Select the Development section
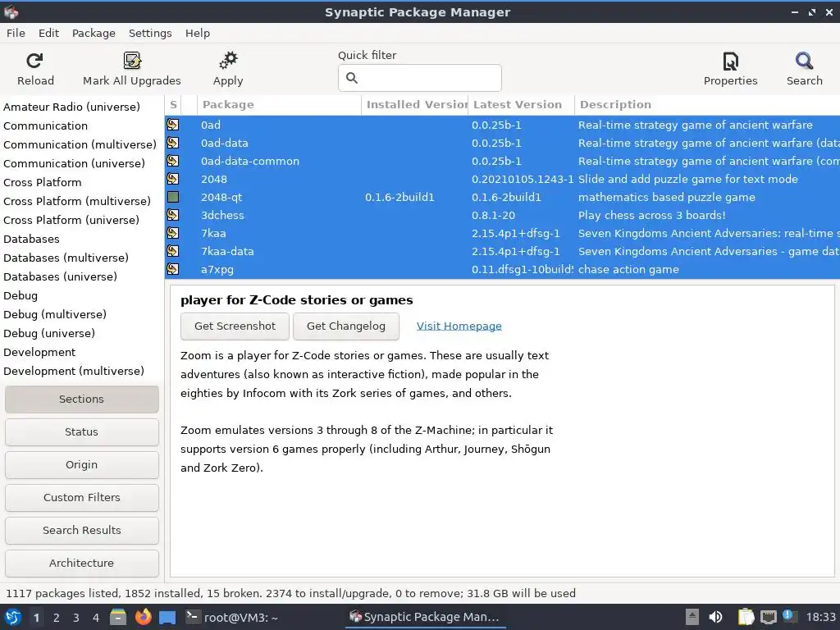Image resolution: width=840 pixels, height=630 pixels. [x=39, y=352]
